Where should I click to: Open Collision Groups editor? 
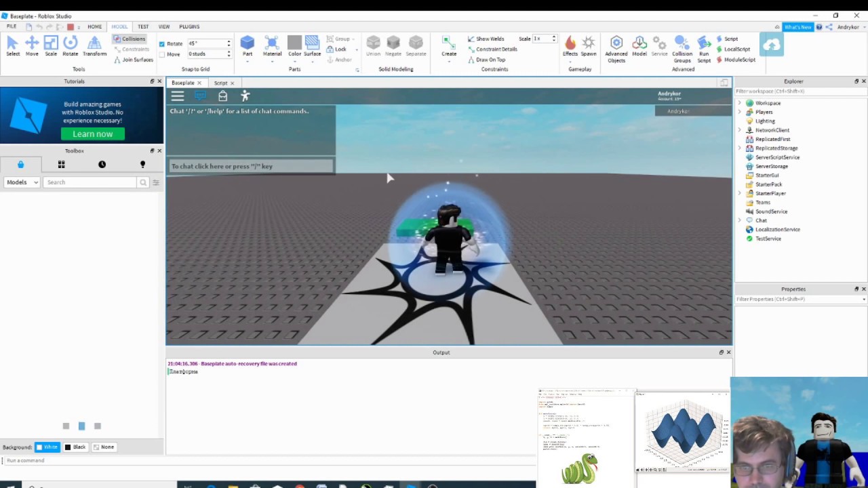point(682,49)
